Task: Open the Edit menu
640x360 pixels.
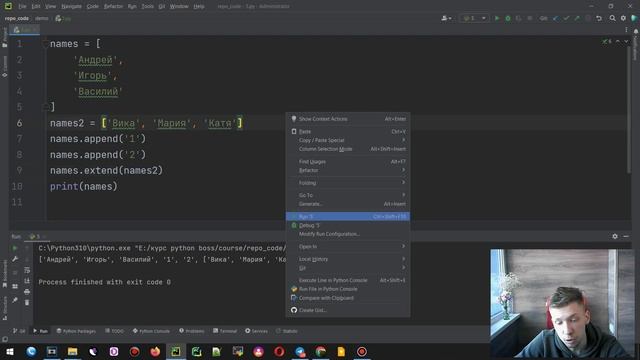Action: coord(36,7)
